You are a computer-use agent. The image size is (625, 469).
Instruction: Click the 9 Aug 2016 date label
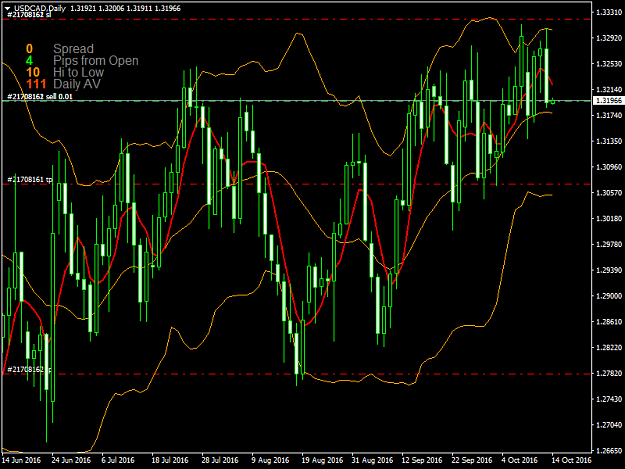coord(270,460)
